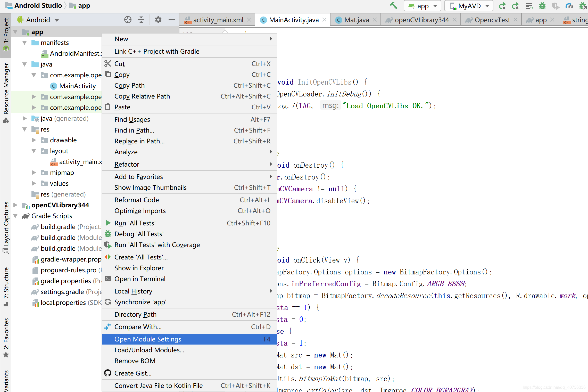The width and height of the screenshot is (588, 392).
Task: Toggle the Layout Captures side panel
Action: 6,228
